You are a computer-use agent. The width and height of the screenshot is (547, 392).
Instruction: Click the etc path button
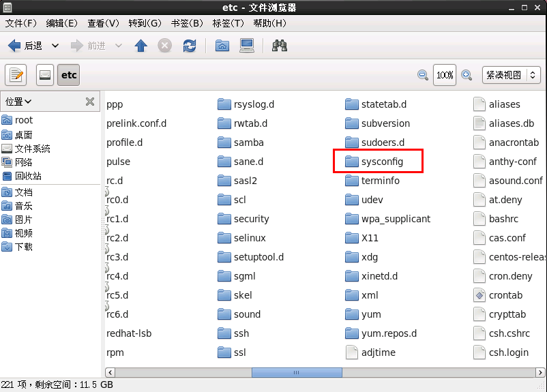coord(69,75)
